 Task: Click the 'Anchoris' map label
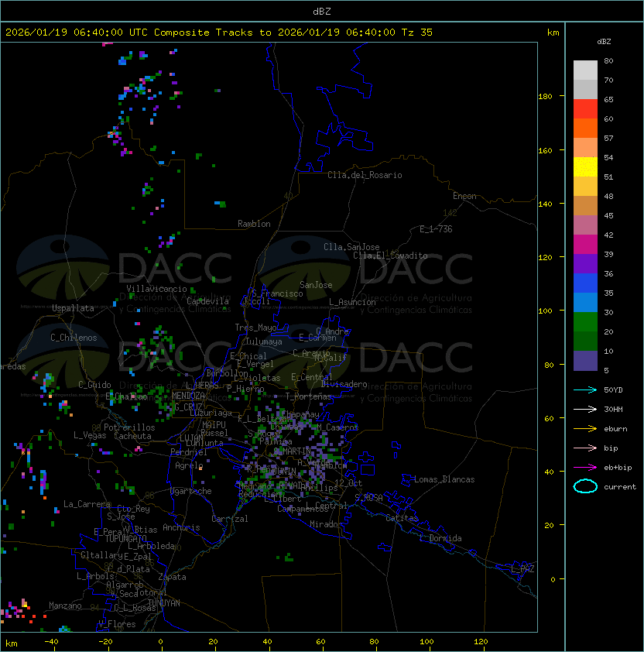(x=181, y=527)
